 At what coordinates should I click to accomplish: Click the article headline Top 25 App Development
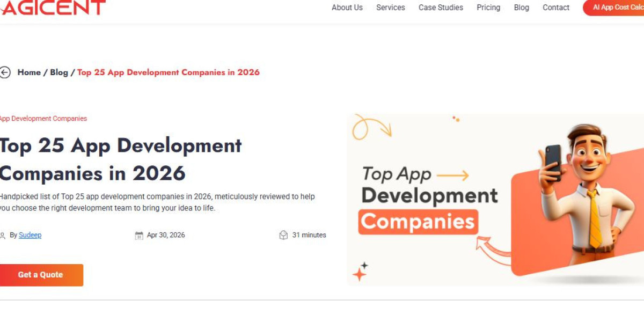pos(121,159)
